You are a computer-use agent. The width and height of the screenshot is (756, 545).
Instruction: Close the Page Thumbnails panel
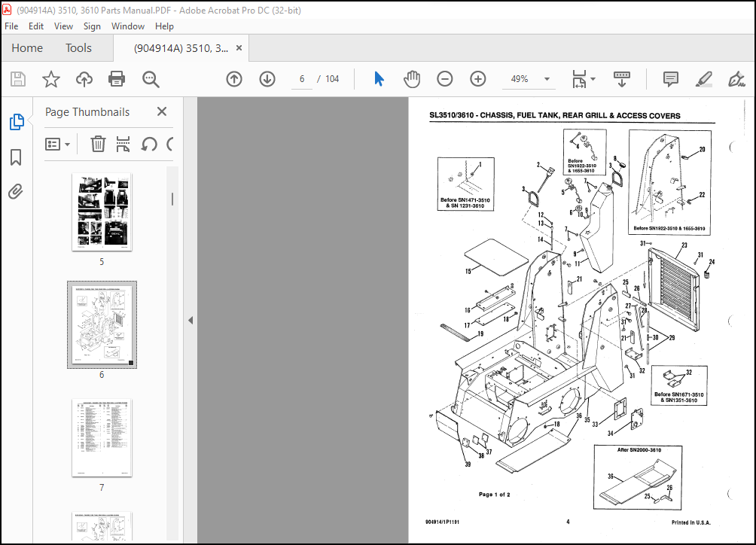coord(162,112)
